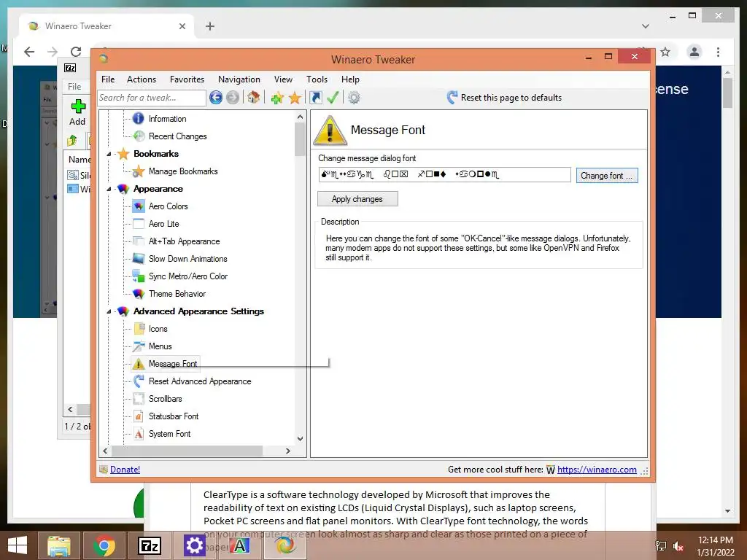Open bookmarks via the gold star toolbar icon
The image size is (747, 560).
[295, 98]
